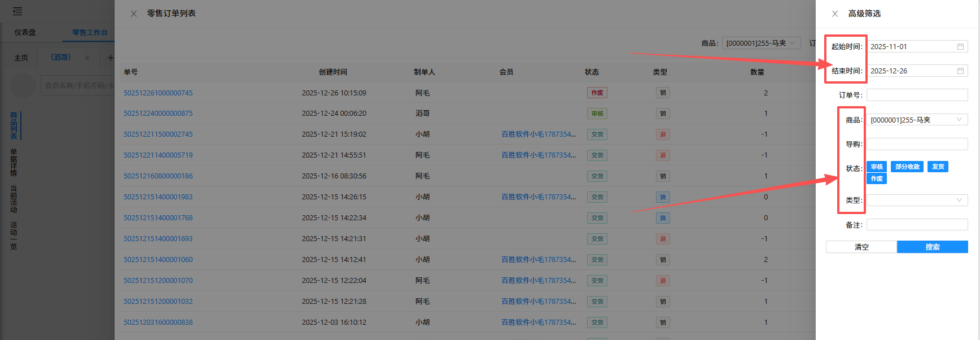
Task: Click the user avatar circle
Action: tap(24, 85)
